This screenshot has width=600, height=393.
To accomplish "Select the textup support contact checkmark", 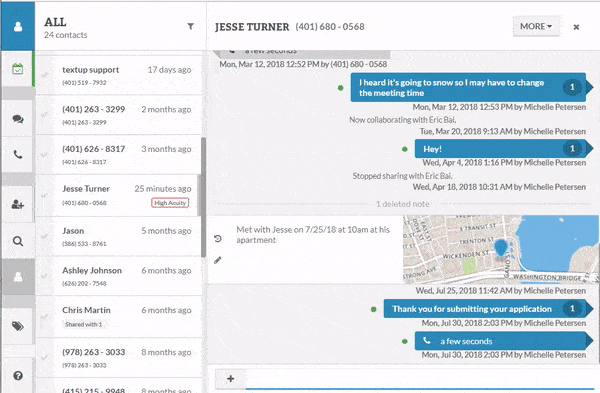I will point(44,75).
